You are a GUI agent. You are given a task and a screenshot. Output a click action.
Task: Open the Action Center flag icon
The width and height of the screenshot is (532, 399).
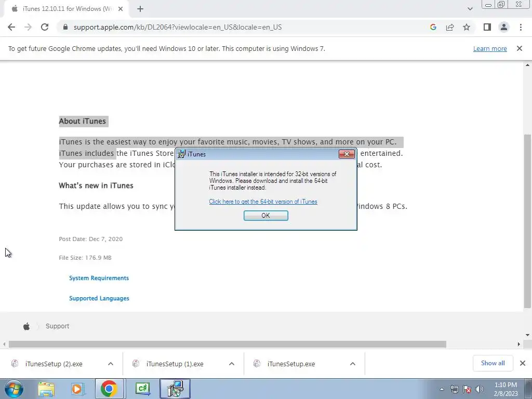pos(467,389)
